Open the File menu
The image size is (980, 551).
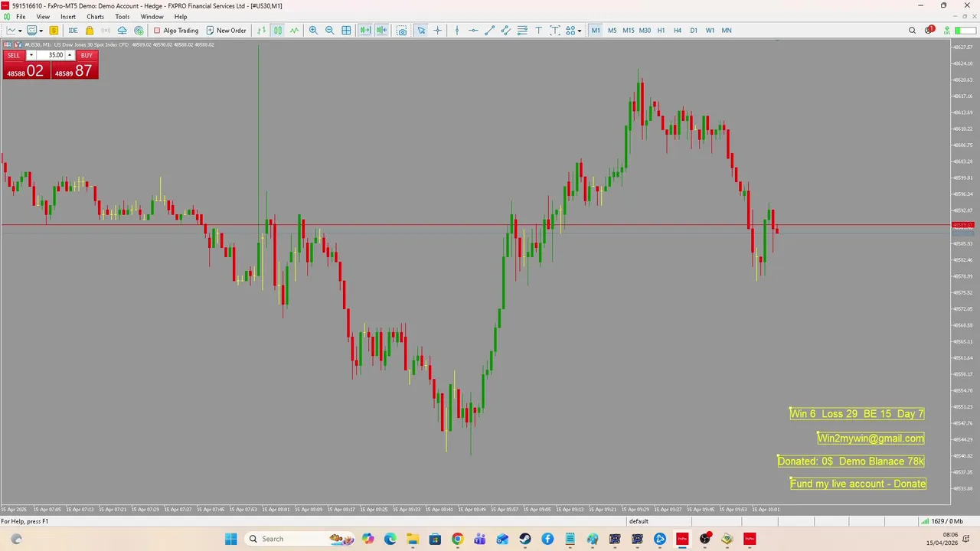coord(21,17)
